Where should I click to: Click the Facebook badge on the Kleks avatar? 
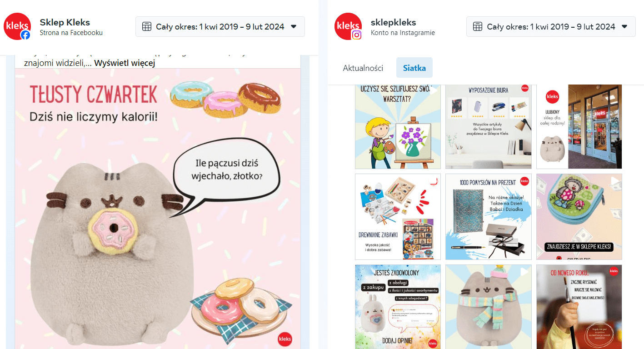[26, 35]
